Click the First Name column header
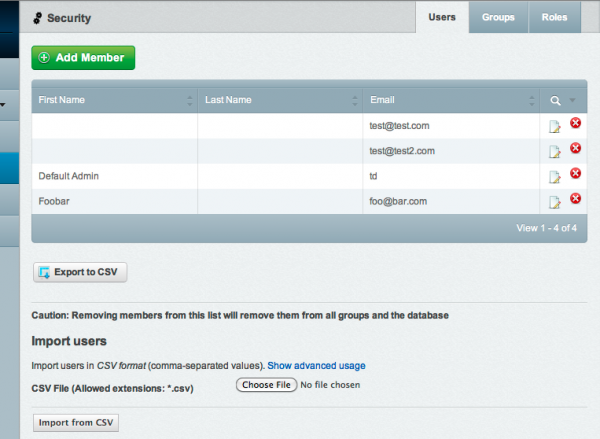This screenshot has height=439, width=600. [114, 100]
